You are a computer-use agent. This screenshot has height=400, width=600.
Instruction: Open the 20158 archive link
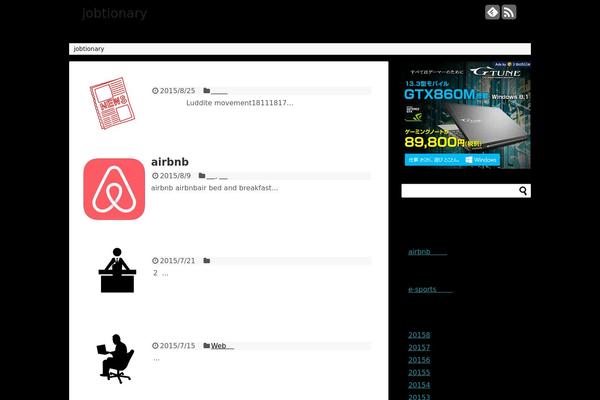pos(419,335)
